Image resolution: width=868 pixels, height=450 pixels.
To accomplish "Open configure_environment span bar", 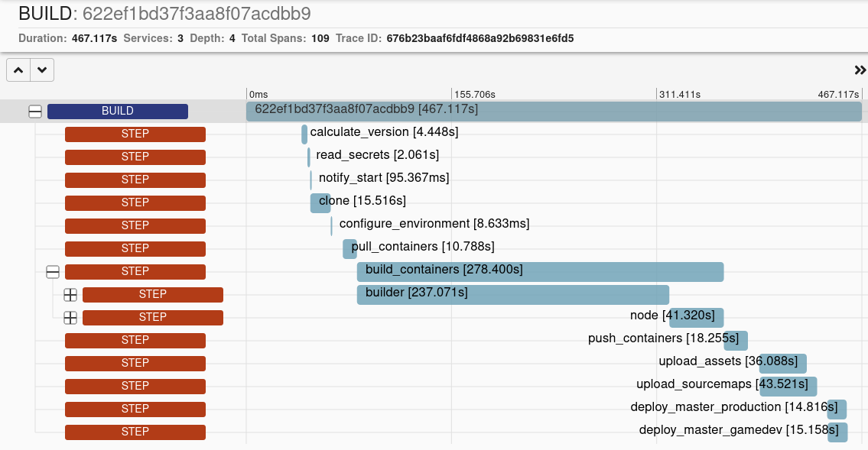I will (332, 226).
